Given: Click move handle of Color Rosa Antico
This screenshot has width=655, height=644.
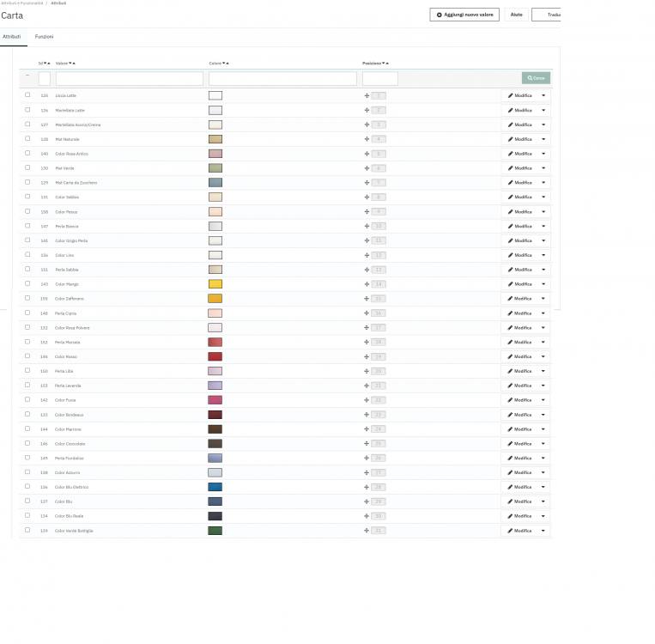Looking at the screenshot, I should [x=367, y=154].
